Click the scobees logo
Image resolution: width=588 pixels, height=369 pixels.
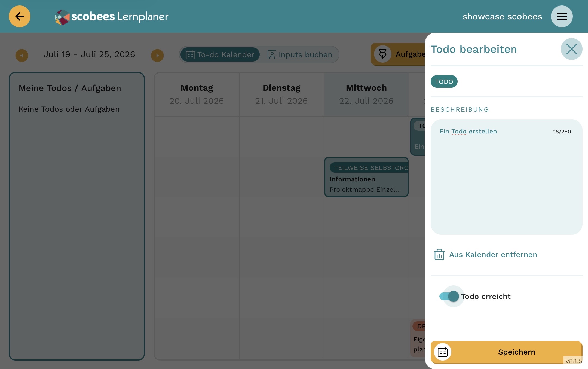coord(112,17)
